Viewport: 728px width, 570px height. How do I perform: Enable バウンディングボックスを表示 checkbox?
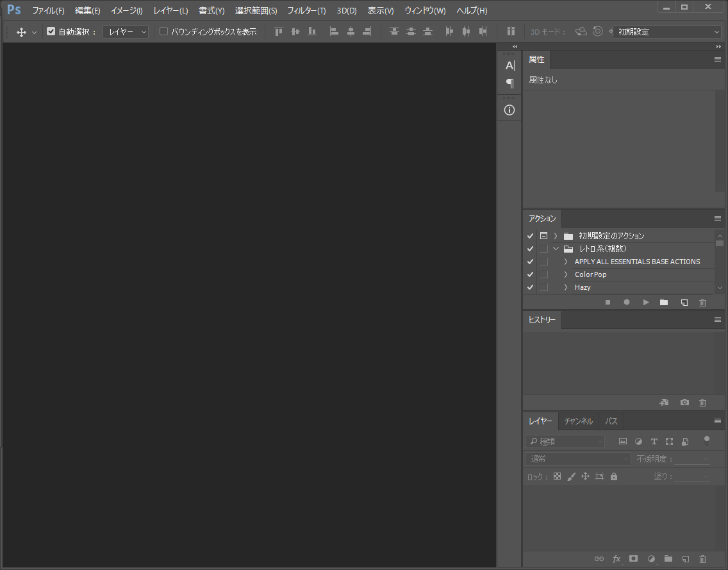(163, 31)
